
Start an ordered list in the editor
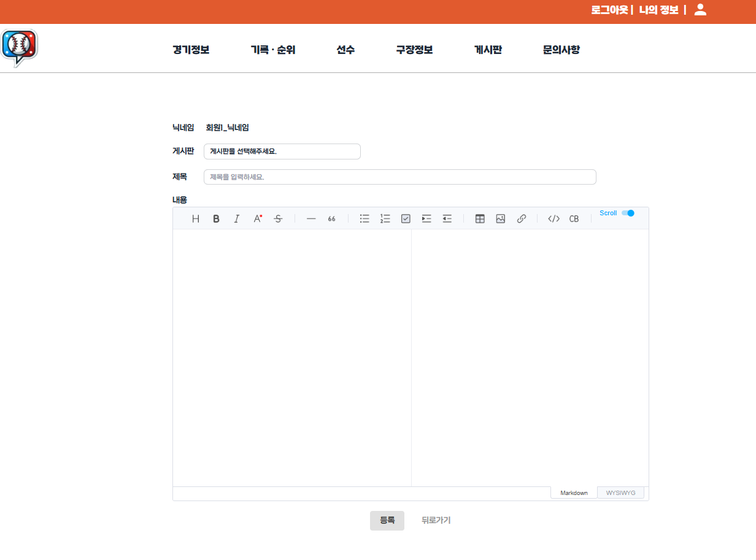(x=385, y=218)
